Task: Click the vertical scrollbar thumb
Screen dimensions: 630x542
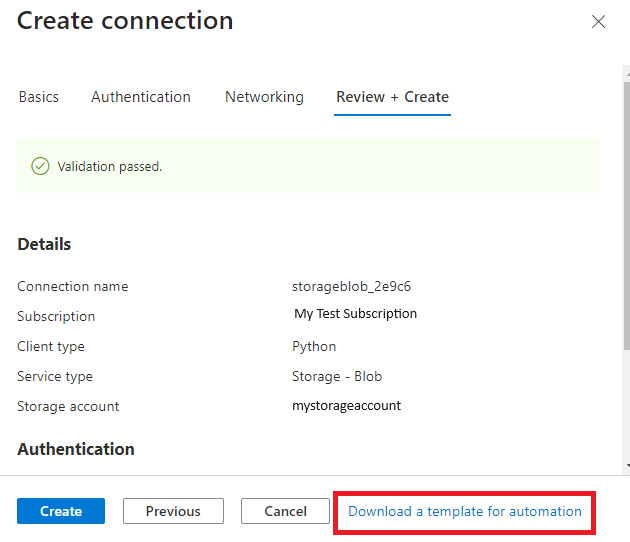Action: (627, 215)
